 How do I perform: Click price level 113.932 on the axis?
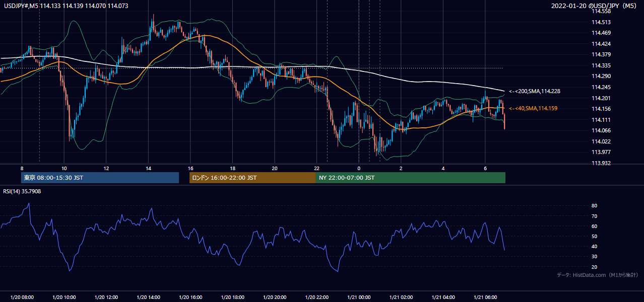click(601, 163)
